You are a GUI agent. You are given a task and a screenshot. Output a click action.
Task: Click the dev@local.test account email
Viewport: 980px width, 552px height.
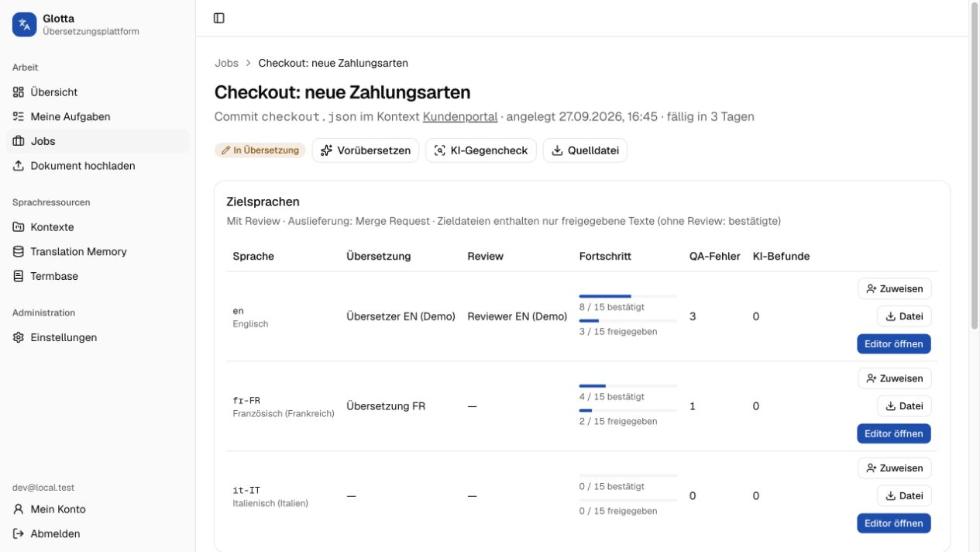point(43,488)
